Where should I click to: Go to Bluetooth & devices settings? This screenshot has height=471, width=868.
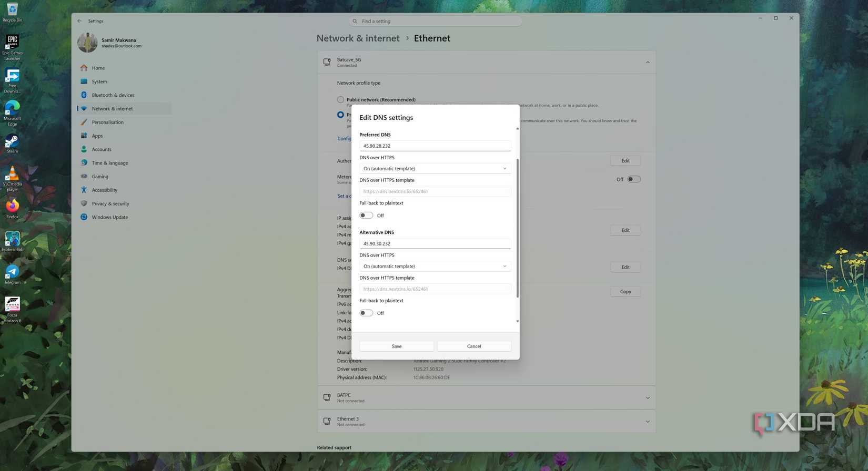click(124, 95)
